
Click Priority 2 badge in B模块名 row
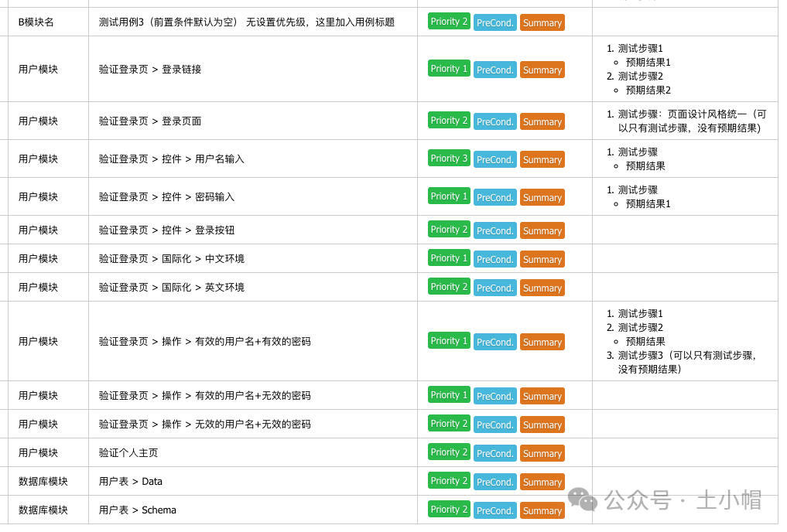(449, 22)
